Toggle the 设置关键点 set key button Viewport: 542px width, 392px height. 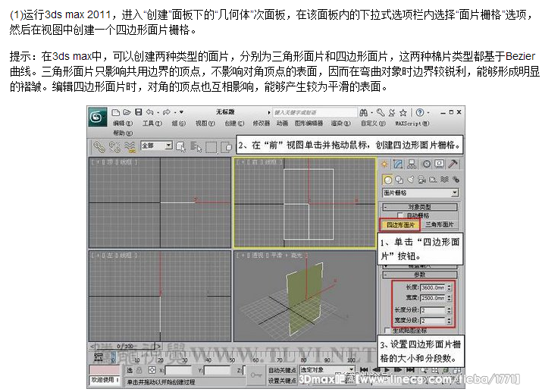pyautogui.click(x=282, y=380)
